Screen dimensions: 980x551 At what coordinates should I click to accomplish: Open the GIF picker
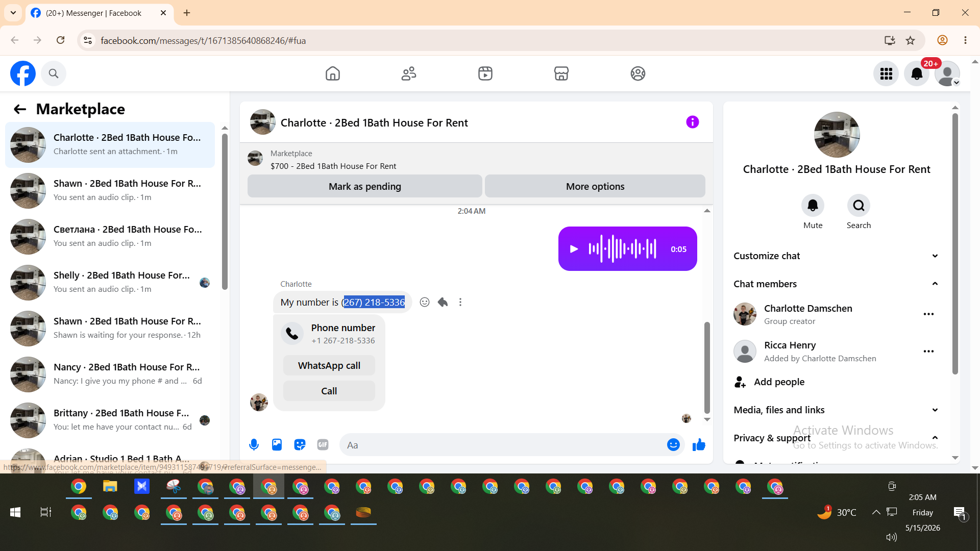(x=323, y=445)
